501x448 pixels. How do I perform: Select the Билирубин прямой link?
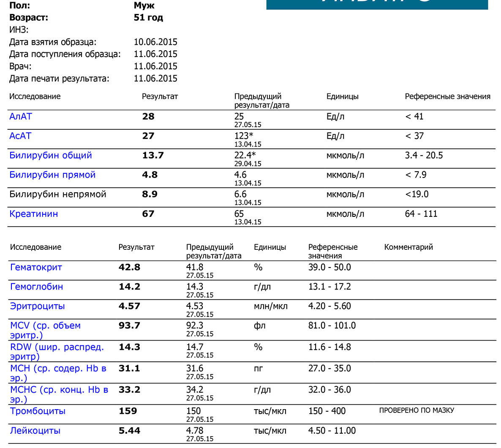tap(52, 175)
